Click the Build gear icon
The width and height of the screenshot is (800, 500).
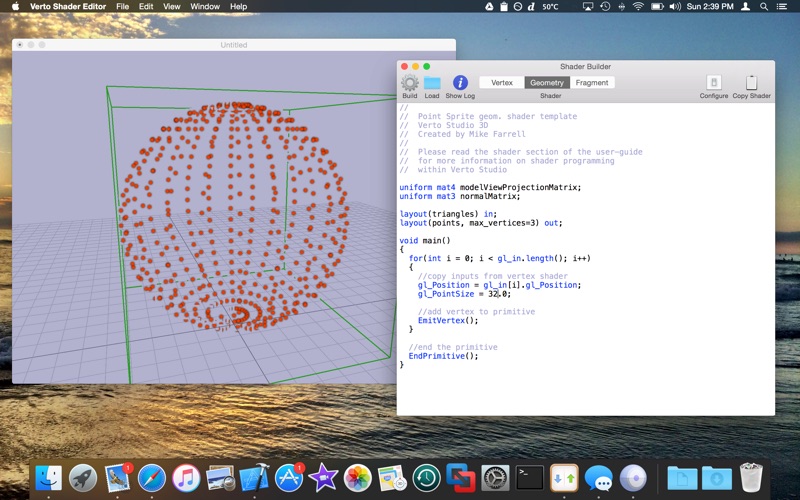click(410, 83)
